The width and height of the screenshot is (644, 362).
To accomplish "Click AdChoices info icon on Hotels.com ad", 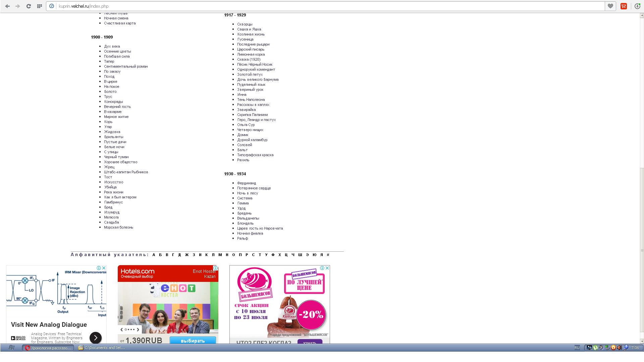I will (216, 268).
